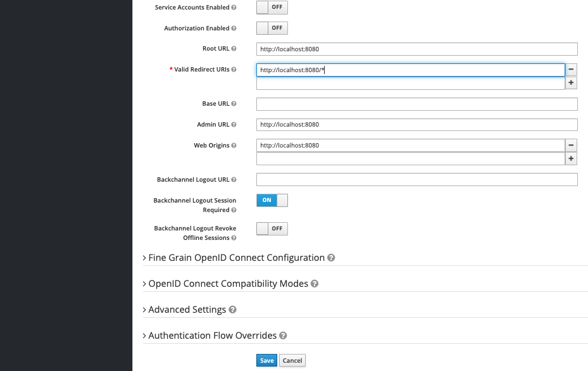Click help icon beside Valid Redirect URIs
The height and width of the screenshot is (371, 588).
click(234, 70)
